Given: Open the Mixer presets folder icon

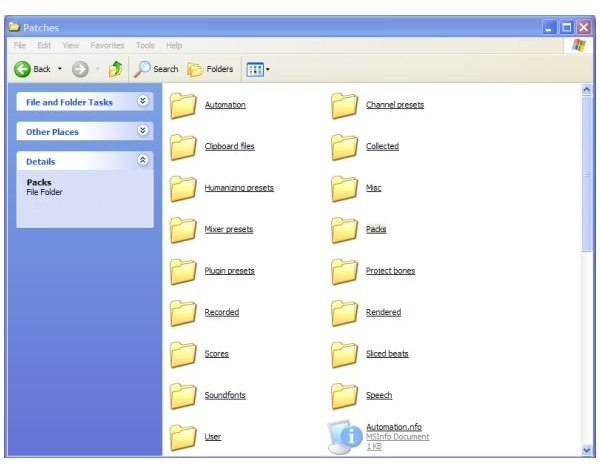Looking at the screenshot, I should (x=183, y=230).
